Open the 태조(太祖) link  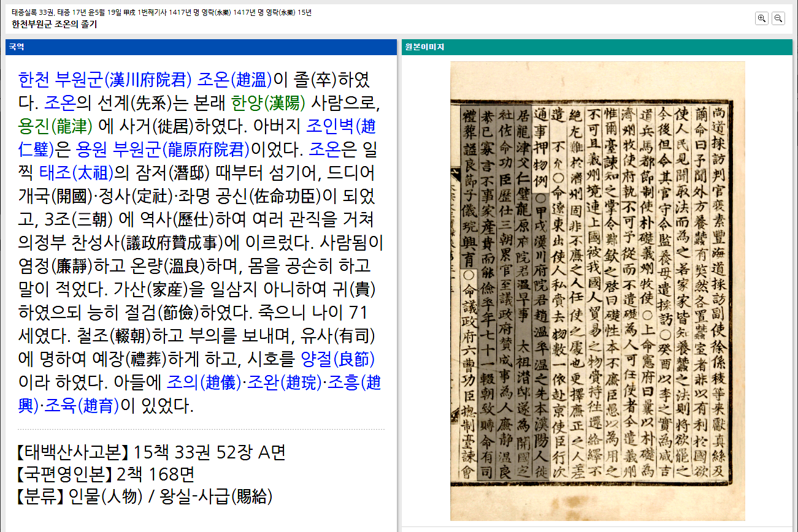(76, 172)
